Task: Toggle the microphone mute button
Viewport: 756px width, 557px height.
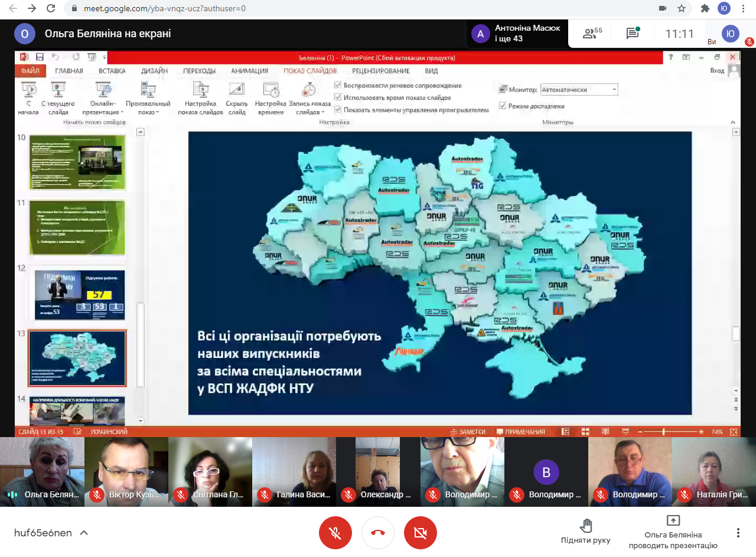Action: coord(335,533)
